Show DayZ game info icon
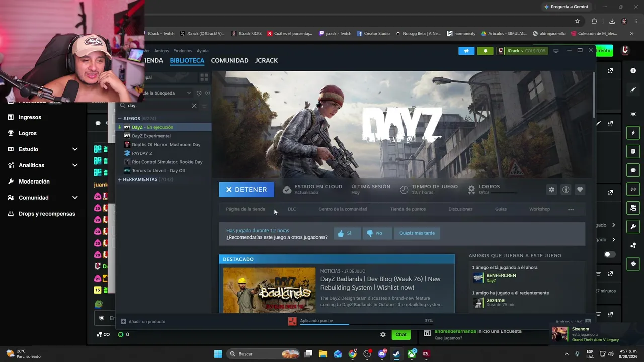644x362 pixels. click(x=566, y=190)
